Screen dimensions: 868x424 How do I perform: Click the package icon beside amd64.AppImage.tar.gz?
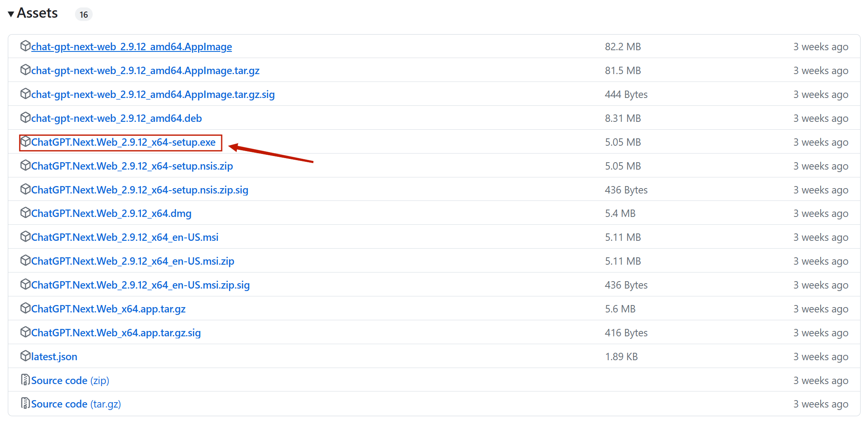[x=26, y=70]
